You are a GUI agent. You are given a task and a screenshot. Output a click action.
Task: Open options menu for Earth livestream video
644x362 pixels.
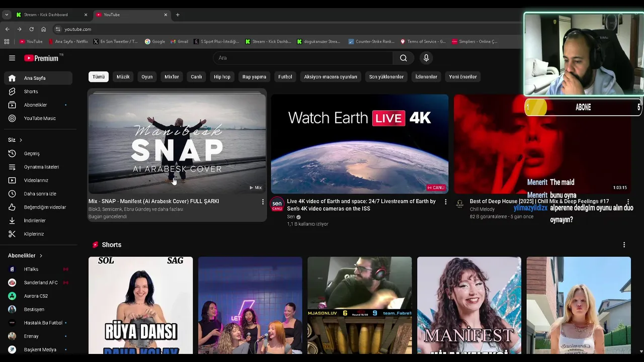[445, 202]
